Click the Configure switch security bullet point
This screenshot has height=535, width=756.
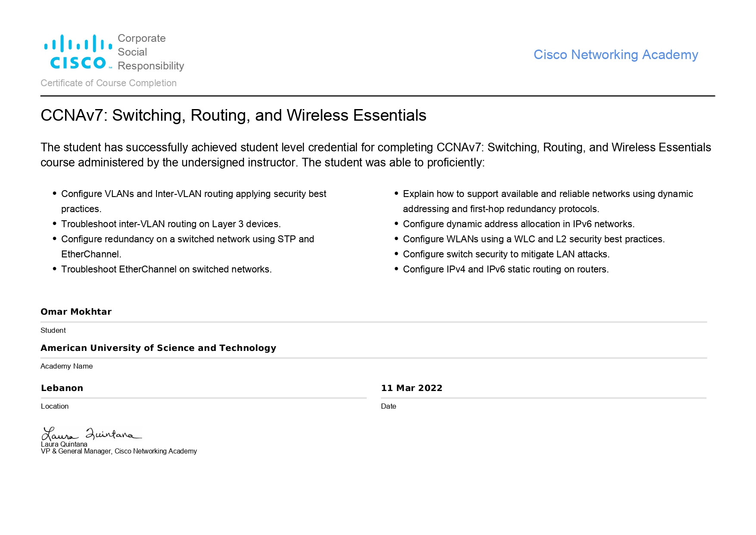pyautogui.click(x=506, y=254)
